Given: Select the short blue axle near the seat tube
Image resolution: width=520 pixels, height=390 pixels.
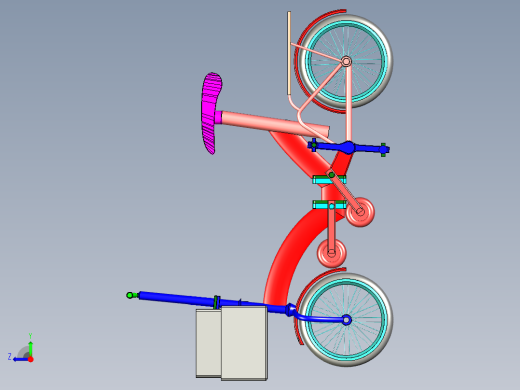Looking at the screenshot, I should click(x=348, y=147).
